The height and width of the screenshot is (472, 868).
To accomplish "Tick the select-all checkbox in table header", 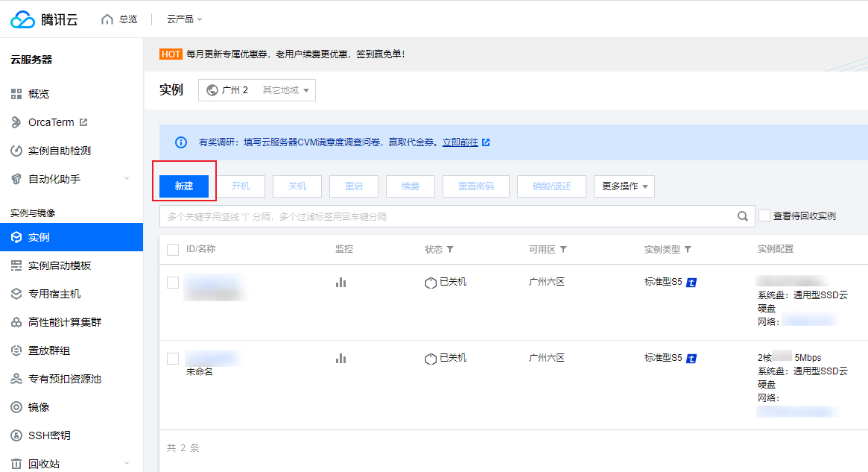I will (173, 250).
